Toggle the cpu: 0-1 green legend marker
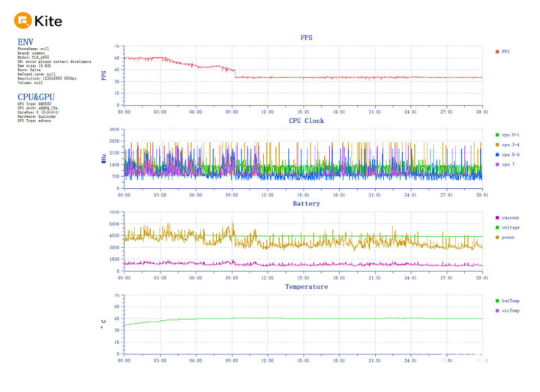Image resolution: width=540 pixels, height=392 pixels. (x=496, y=135)
